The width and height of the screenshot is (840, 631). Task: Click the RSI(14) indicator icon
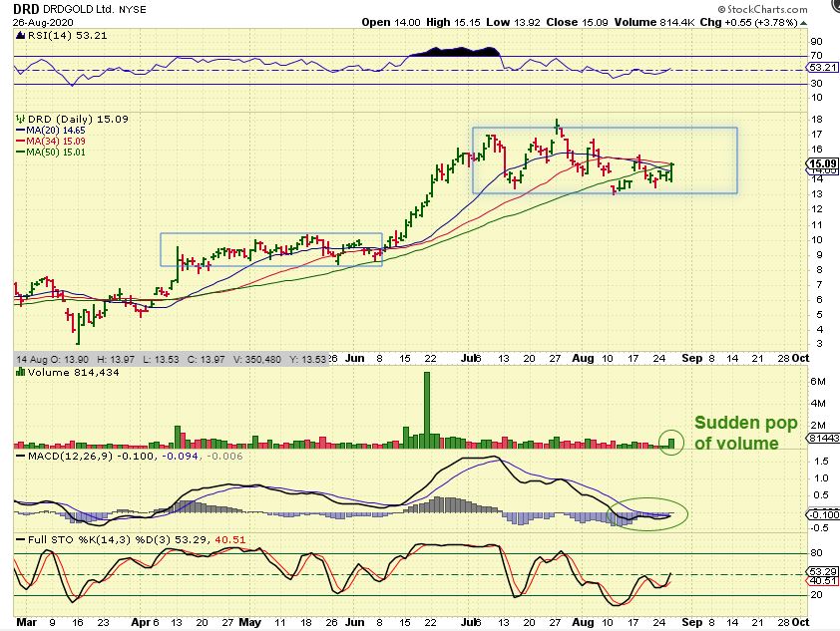pyautogui.click(x=20, y=36)
